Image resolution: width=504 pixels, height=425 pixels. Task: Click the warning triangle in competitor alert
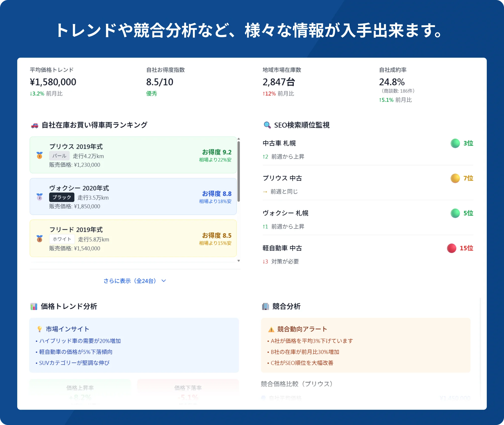coord(271,329)
